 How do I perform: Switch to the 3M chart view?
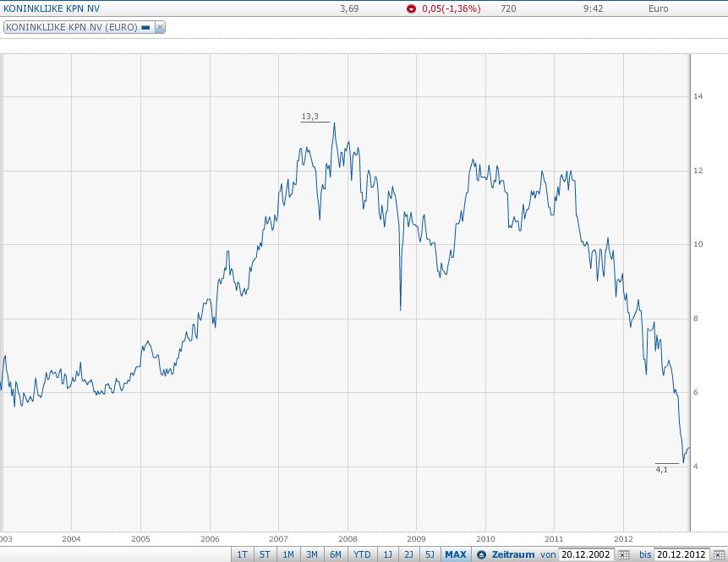311,554
